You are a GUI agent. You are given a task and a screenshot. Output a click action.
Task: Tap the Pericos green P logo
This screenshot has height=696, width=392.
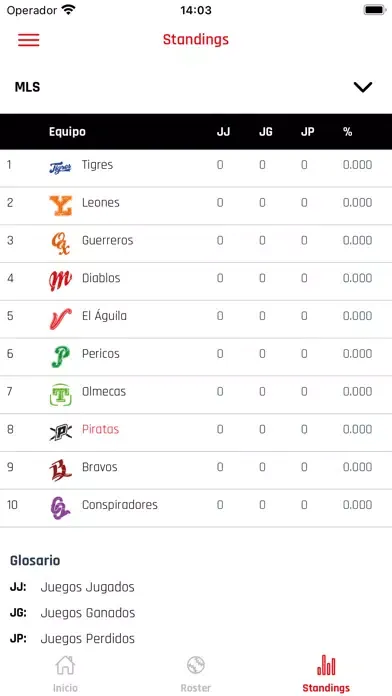pos(60,357)
